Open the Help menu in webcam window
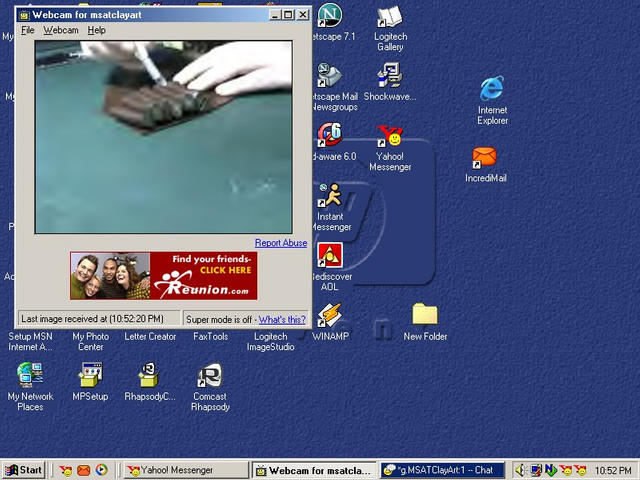The height and width of the screenshot is (480, 640). pos(97,30)
